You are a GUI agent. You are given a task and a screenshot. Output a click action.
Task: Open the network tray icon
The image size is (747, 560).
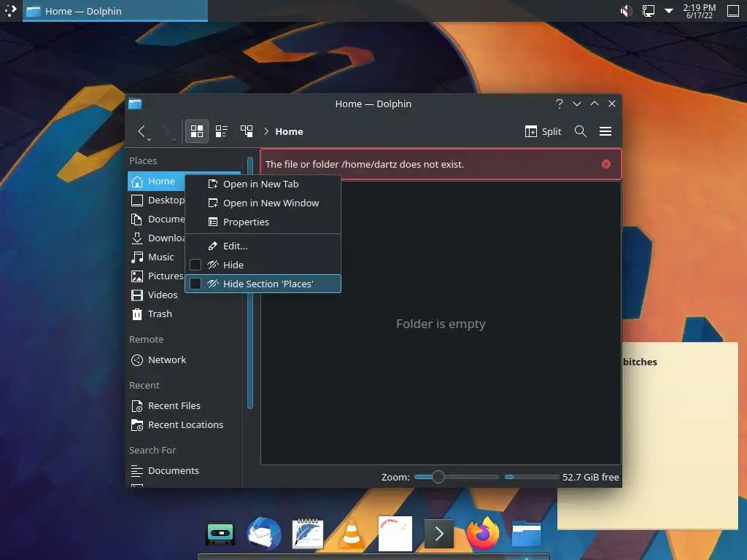tap(648, 10)
